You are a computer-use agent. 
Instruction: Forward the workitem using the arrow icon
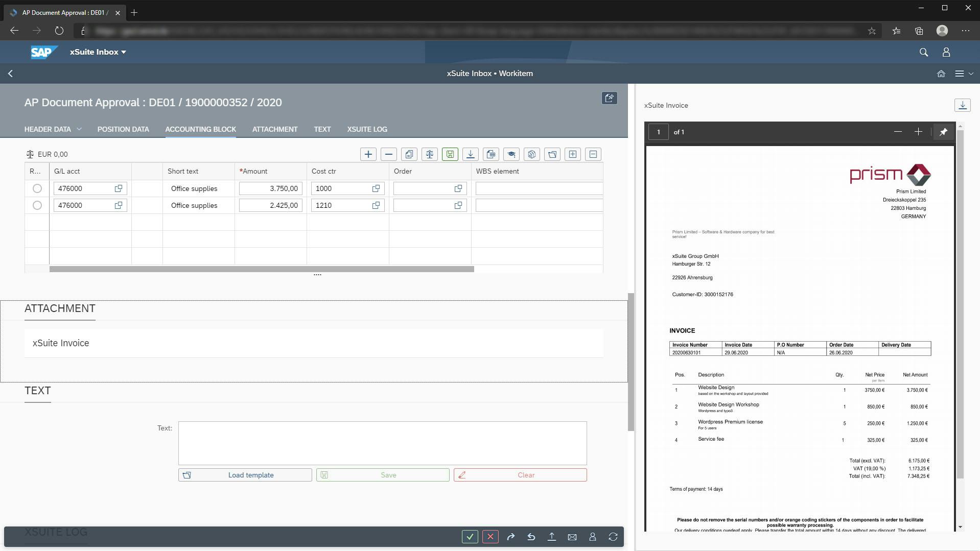510,536
